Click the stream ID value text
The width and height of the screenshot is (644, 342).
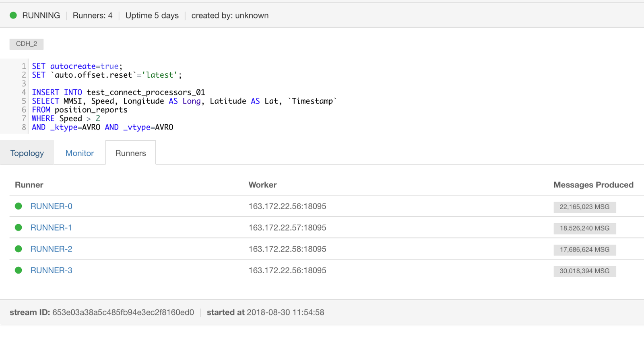123,312
